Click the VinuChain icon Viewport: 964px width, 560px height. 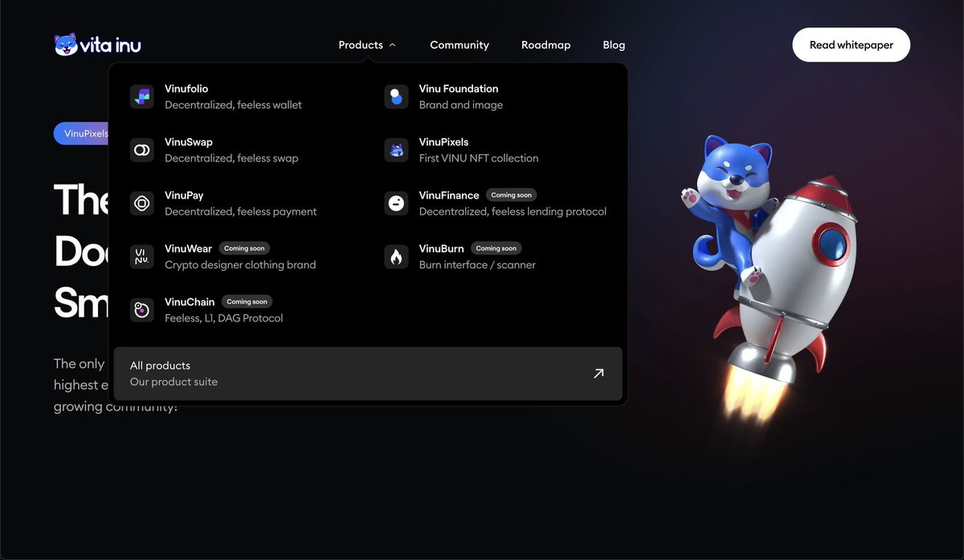(142, 310)
